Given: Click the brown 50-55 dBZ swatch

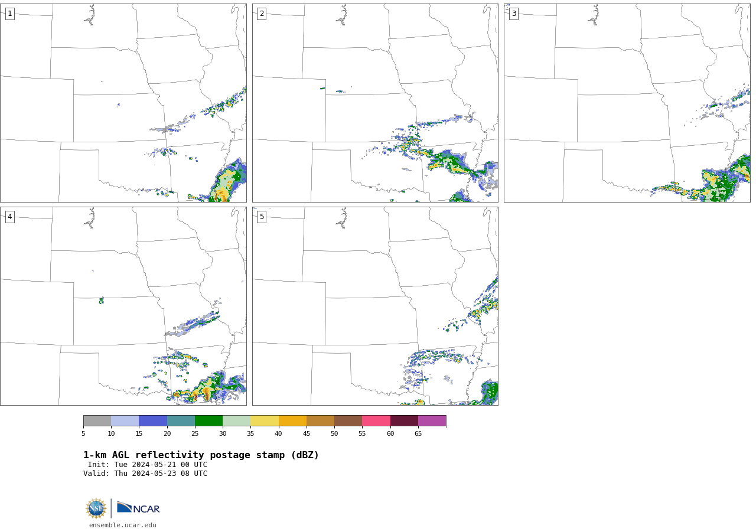Looking at the screenshot, I should pyautogui.click(x=348, y=421).
